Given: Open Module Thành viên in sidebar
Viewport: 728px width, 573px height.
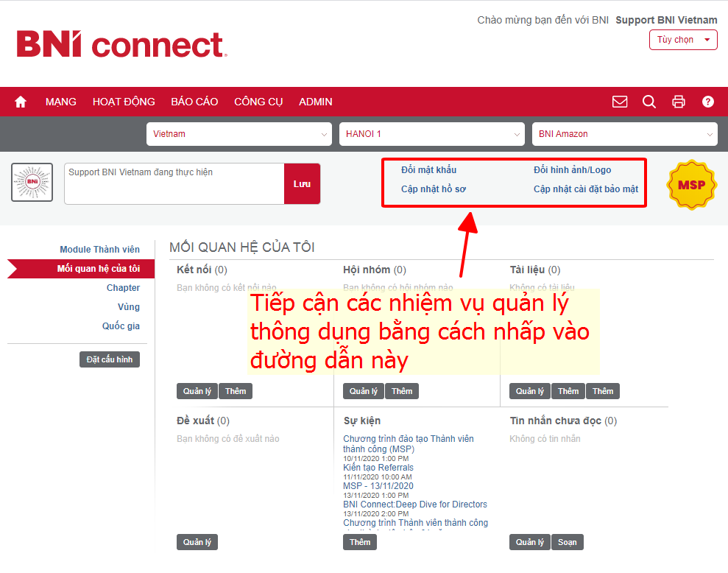Looking at the screenshot, I should 100,250.
